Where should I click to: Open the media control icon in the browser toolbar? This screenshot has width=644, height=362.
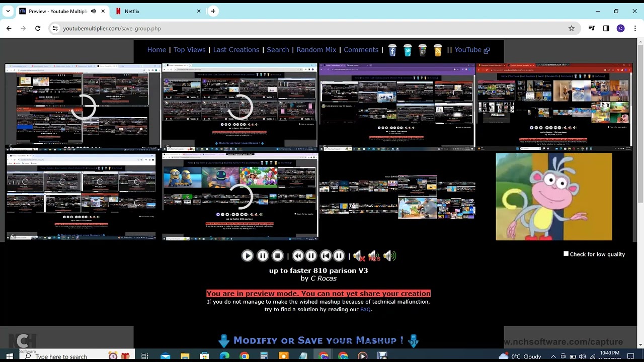[592, 29]
